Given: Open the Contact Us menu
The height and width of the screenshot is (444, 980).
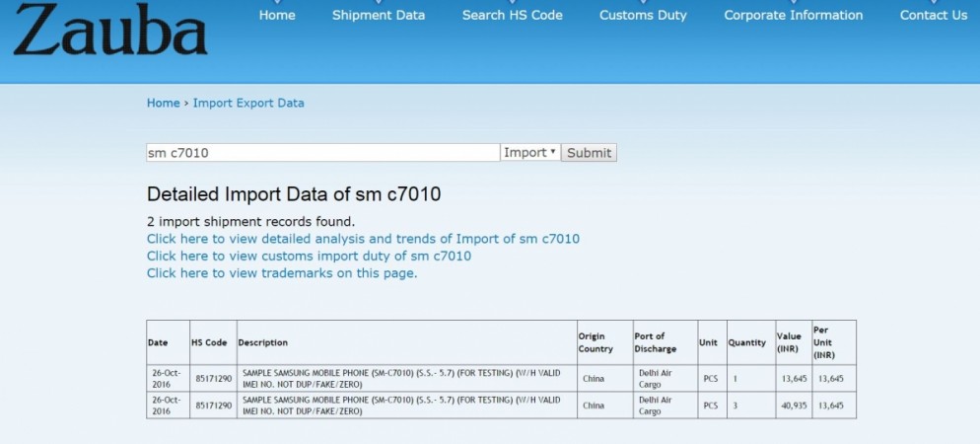Looking at the screenshot, I should pyautogui.click(x=933, y=15).
